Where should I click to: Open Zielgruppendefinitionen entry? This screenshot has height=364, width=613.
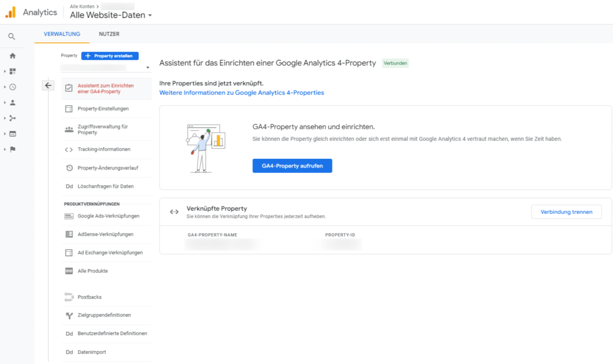tap(106, 316)
